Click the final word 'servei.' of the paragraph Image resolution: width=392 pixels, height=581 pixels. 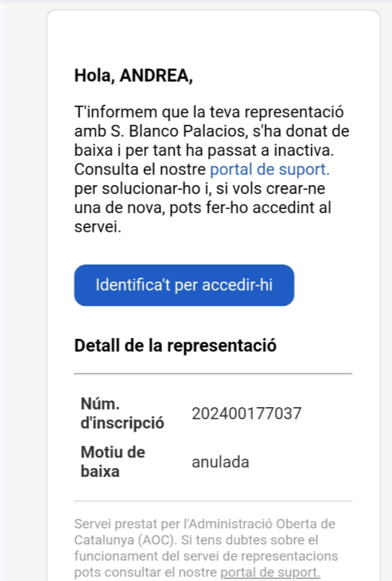click(x=98, y=227)
